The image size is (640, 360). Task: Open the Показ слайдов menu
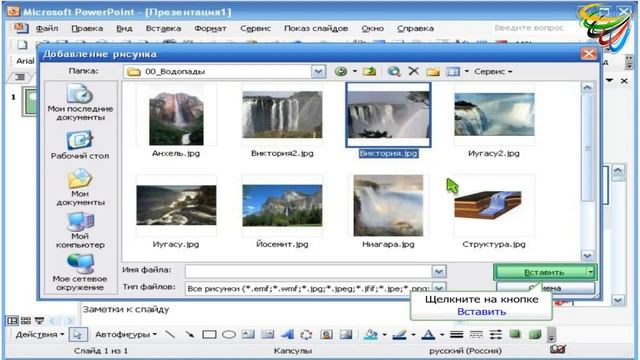pyautogui.click(x=316, y=28)
